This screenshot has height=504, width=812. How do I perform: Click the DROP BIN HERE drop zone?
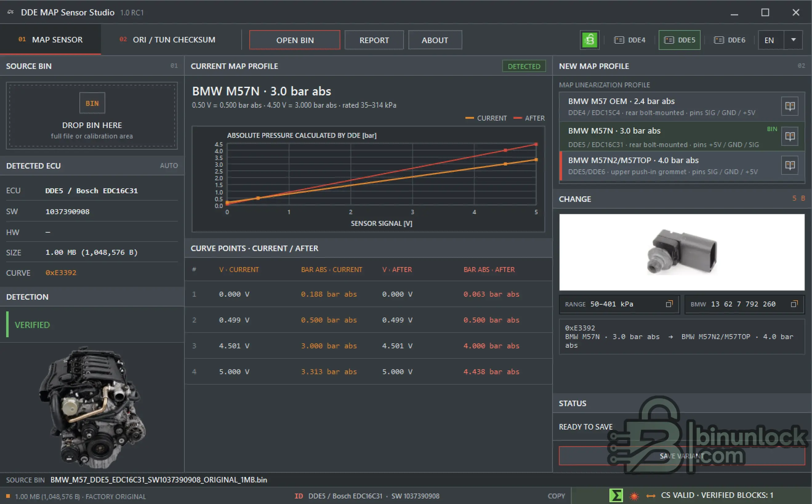click(x=92, y=116)
